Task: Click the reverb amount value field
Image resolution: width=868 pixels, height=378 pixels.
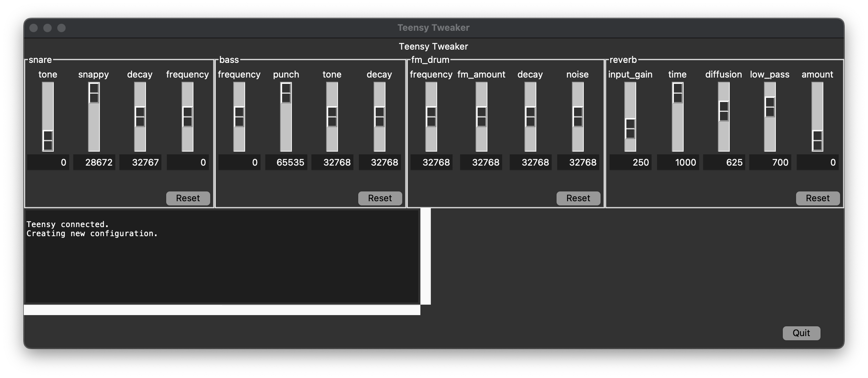Action: [817, 162]
